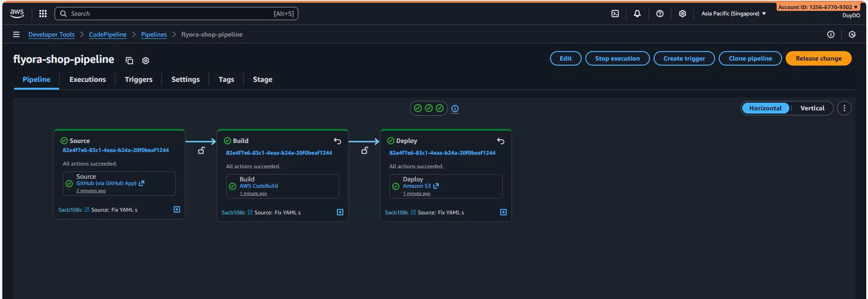Launch the CloudShell terminal icon
868x299 pixels.
click(x=615, y=14)
